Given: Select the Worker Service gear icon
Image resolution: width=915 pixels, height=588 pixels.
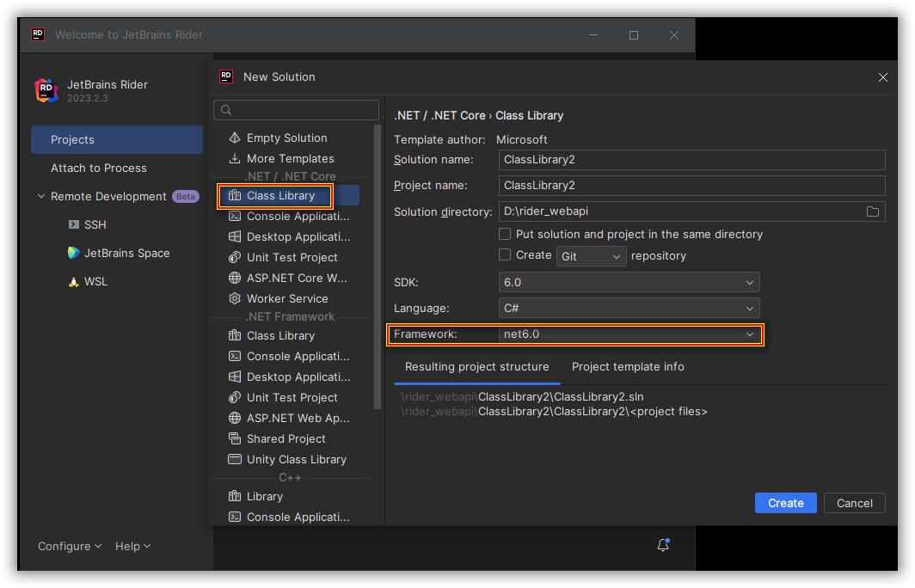Looking at the screenshot, I should click(x=235, y=298).
